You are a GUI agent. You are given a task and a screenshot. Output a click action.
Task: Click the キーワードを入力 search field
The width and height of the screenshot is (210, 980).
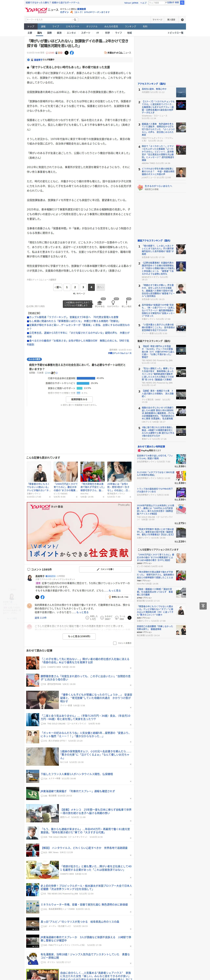point(49,20)
